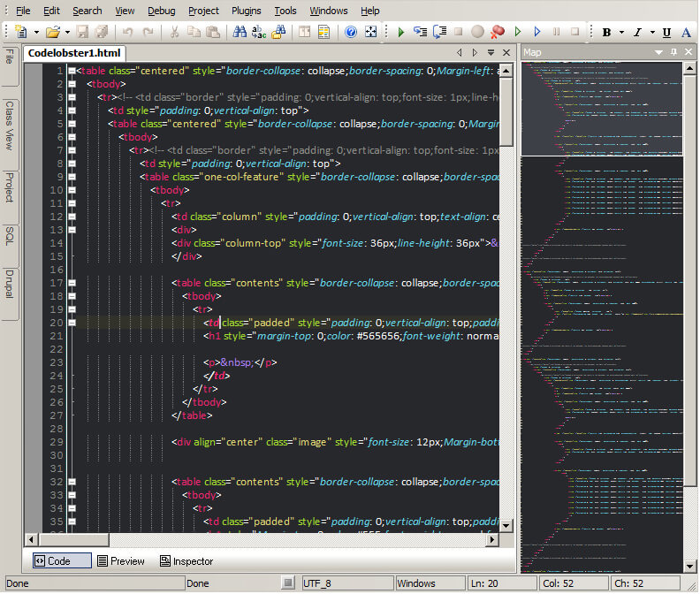Click the Help question mark icon

[351, 32]
